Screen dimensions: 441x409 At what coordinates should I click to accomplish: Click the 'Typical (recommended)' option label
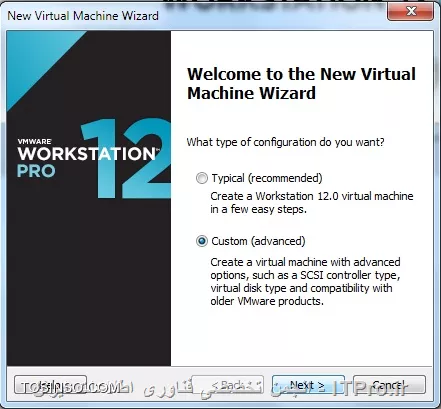(x=267, y=178)
